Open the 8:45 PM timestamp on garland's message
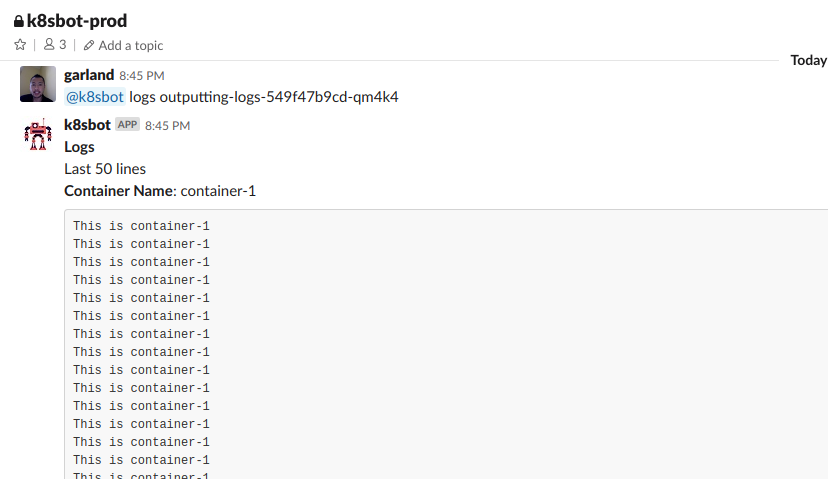Screen dimensions: 828x479 coord(142,76)
